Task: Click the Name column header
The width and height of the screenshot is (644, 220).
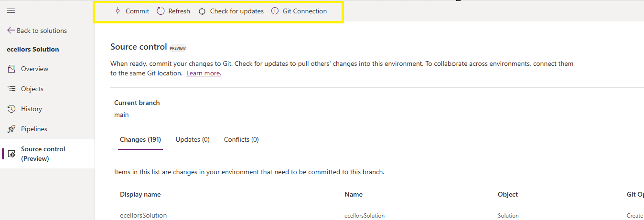Action: (x=354, y=194)
